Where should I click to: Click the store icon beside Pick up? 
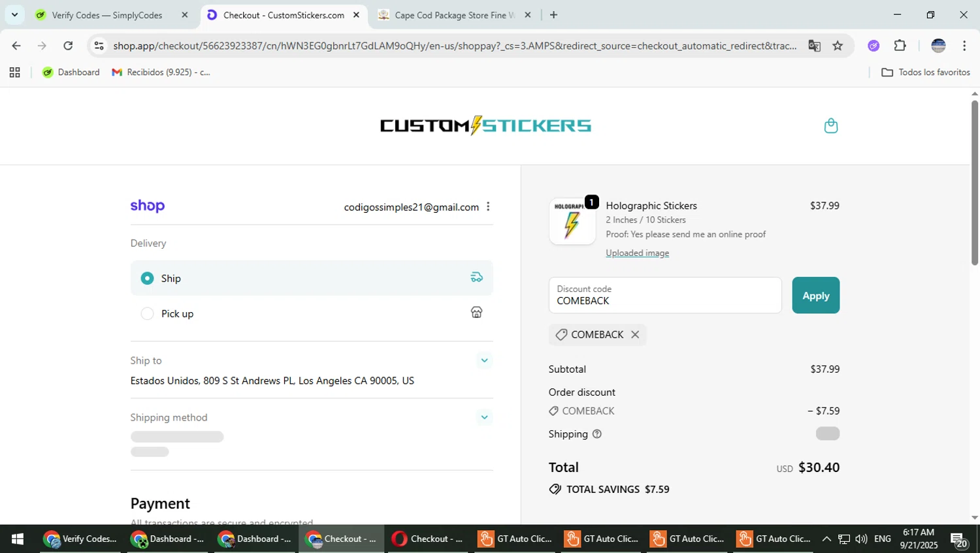477,313
